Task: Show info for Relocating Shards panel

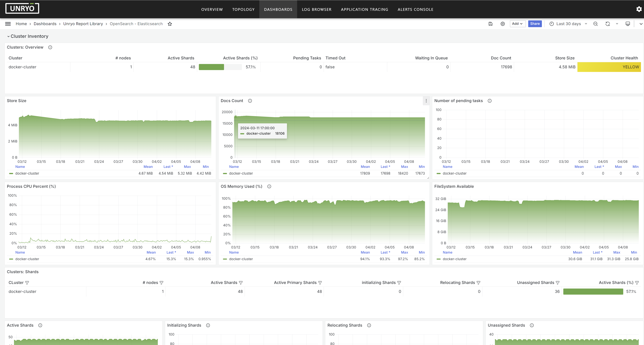Action: (369, 325)
